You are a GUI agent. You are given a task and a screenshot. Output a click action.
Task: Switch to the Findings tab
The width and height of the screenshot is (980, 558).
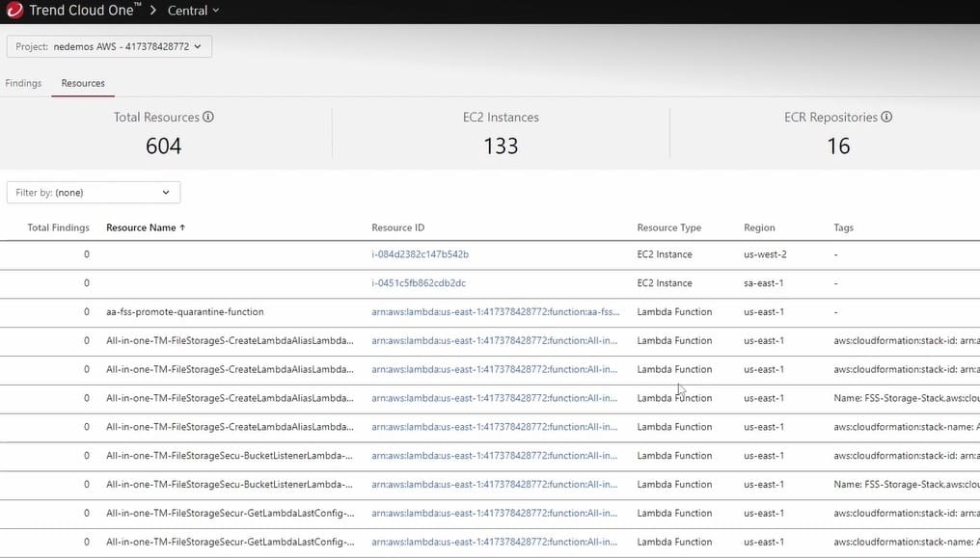[x=23, y=83]
